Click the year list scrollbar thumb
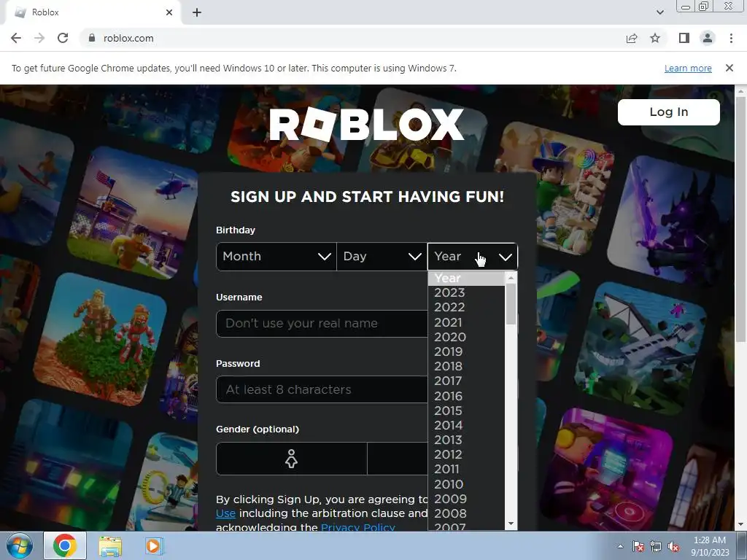The image size is (747, 560). coord(511,304)
